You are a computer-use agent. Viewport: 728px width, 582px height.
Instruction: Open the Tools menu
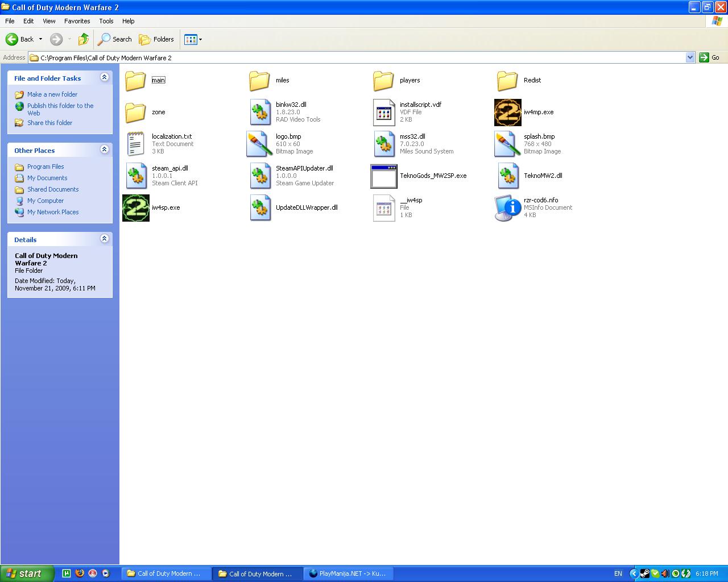tap(106, 21)
